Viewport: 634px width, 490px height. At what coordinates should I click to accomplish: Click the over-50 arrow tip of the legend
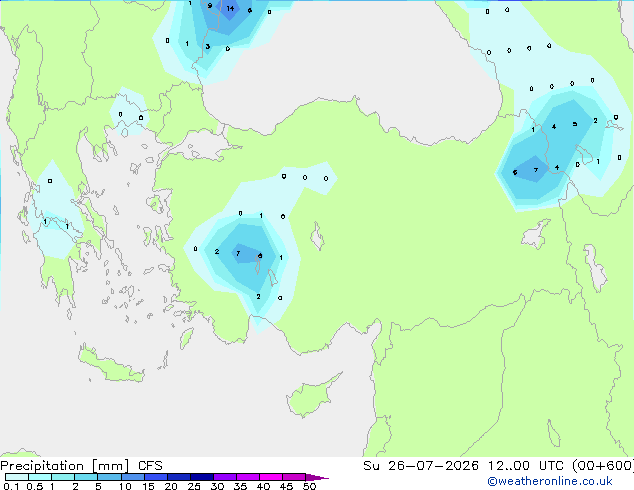[317, 478]
